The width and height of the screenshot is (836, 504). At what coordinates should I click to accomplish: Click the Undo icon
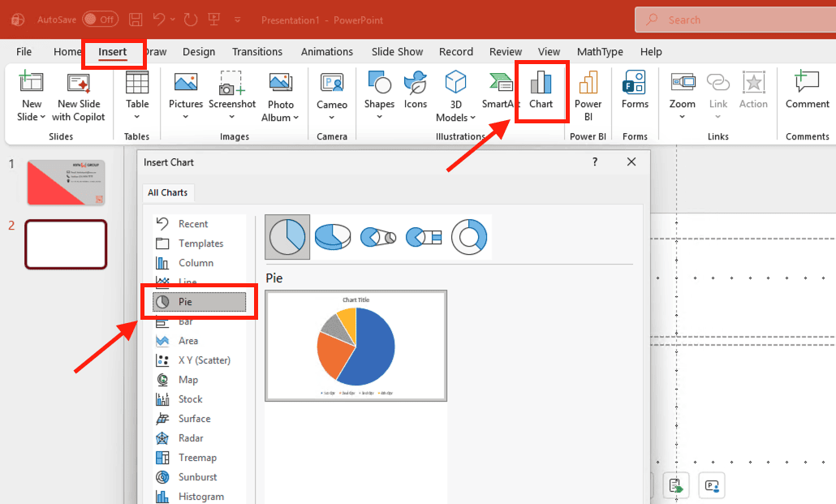159,19
